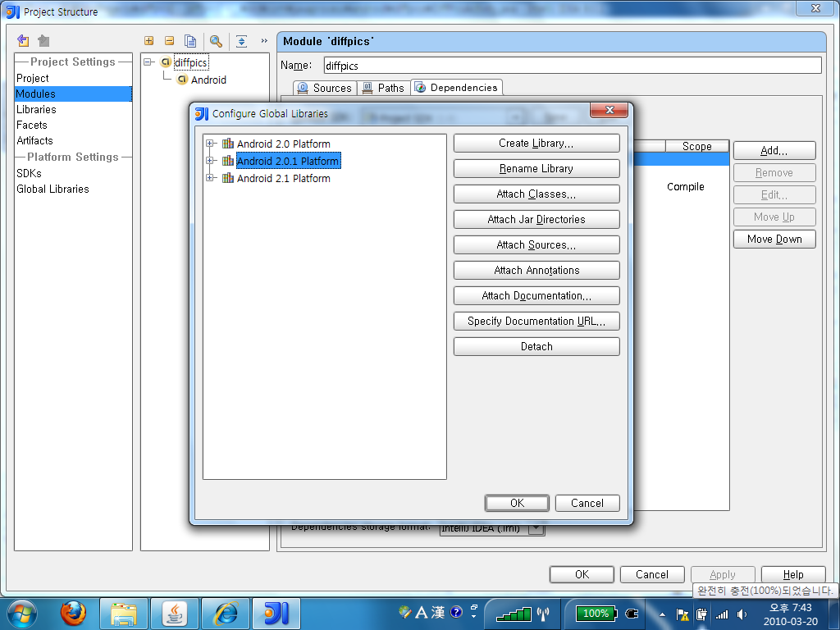
Task: Click the flatten modules toolbar icon
Action: [242, 41]
